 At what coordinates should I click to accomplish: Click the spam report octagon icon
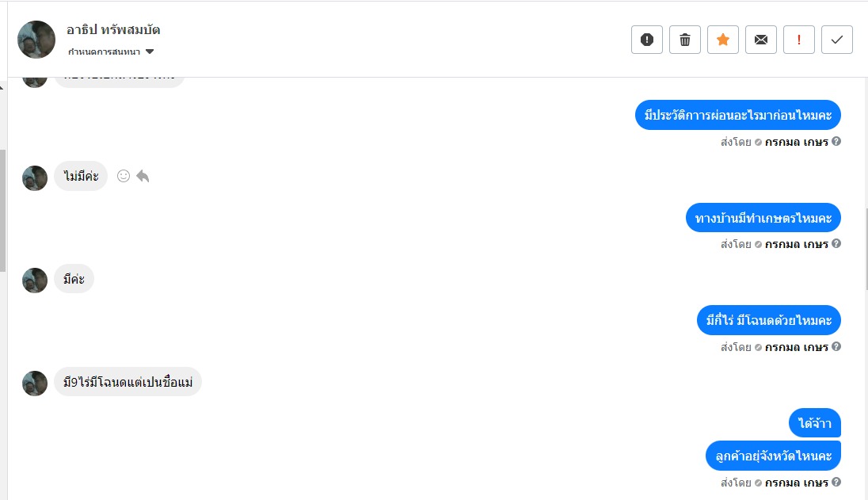point(646,40)
